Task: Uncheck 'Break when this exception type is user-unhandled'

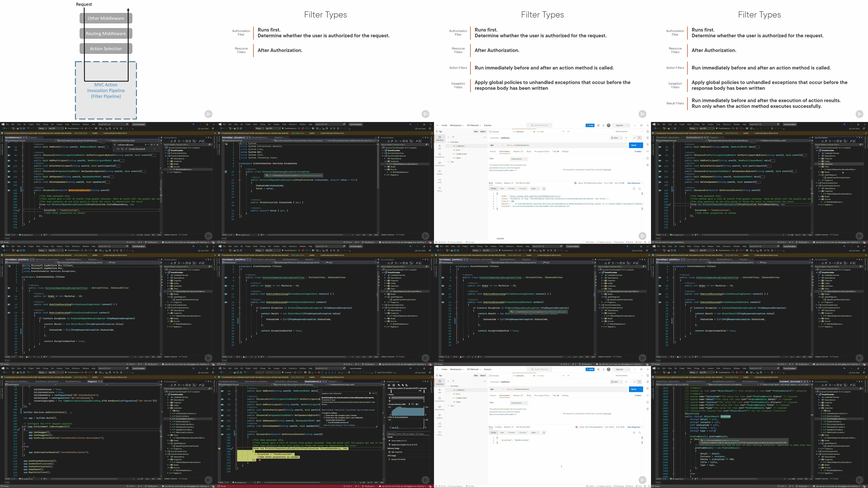Action: (x=324, y=418)
